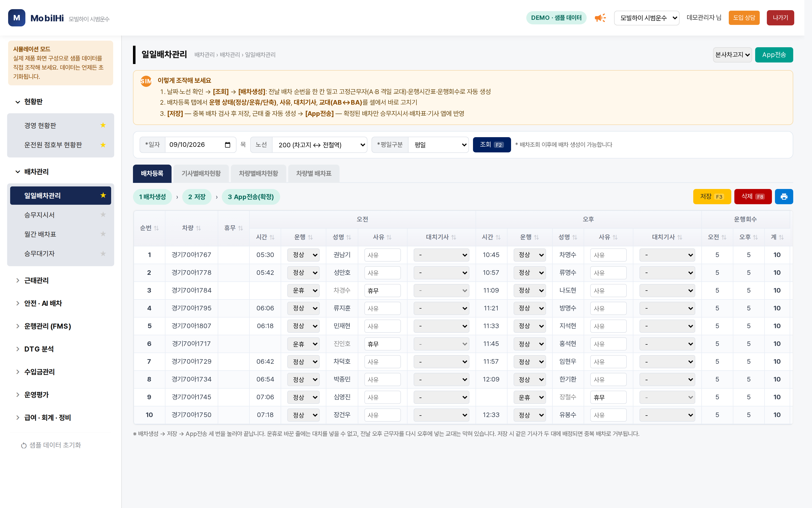The image size is (812, 508).
Task: Toggle favorite star for 승무지시서
Action: coord(103,215)
